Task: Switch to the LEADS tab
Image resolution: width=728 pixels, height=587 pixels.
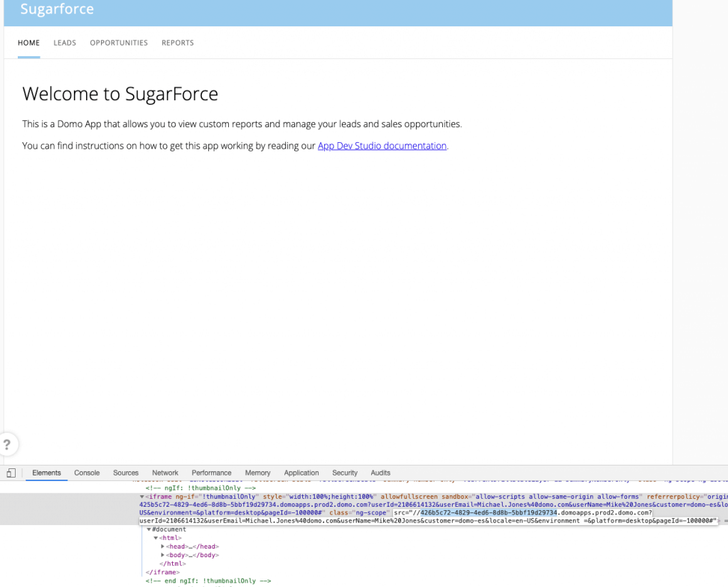Action: pyautogui.click(x=65, y=43)
